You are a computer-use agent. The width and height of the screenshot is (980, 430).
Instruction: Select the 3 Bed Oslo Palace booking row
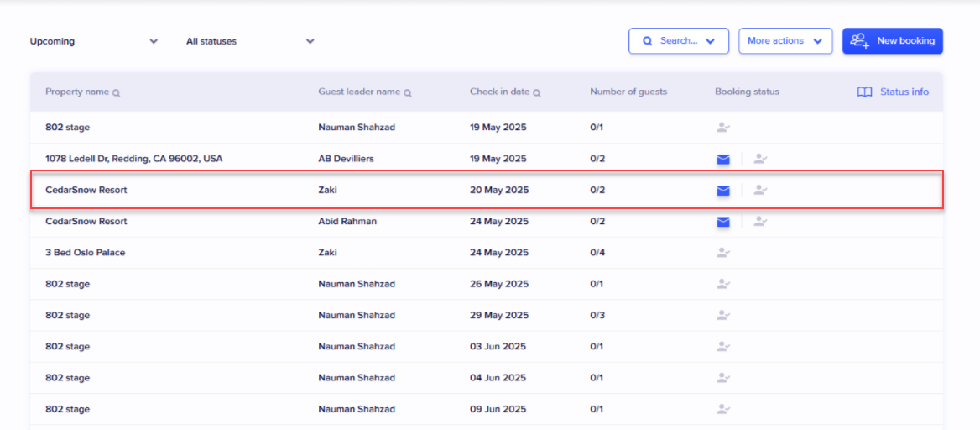86,253
